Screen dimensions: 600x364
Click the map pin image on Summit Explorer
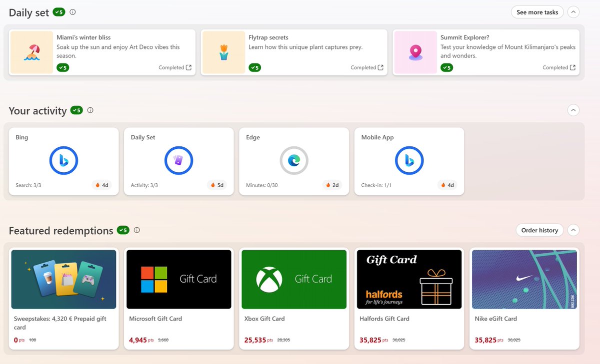[415, 52]
